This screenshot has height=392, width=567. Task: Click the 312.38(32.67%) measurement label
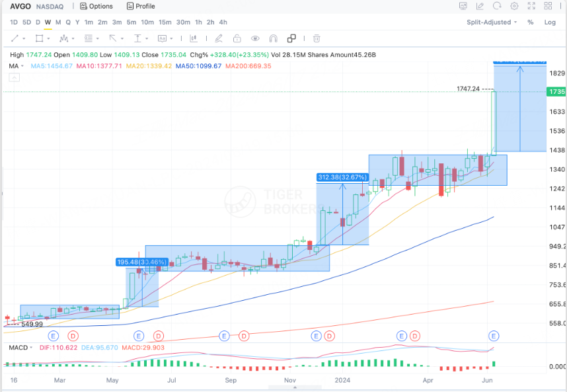[342, 177]
